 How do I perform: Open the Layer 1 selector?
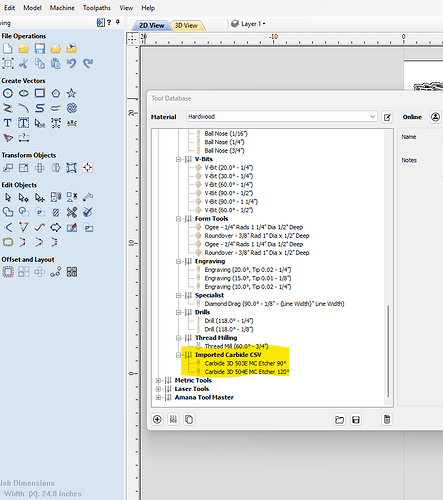point(249,24)
